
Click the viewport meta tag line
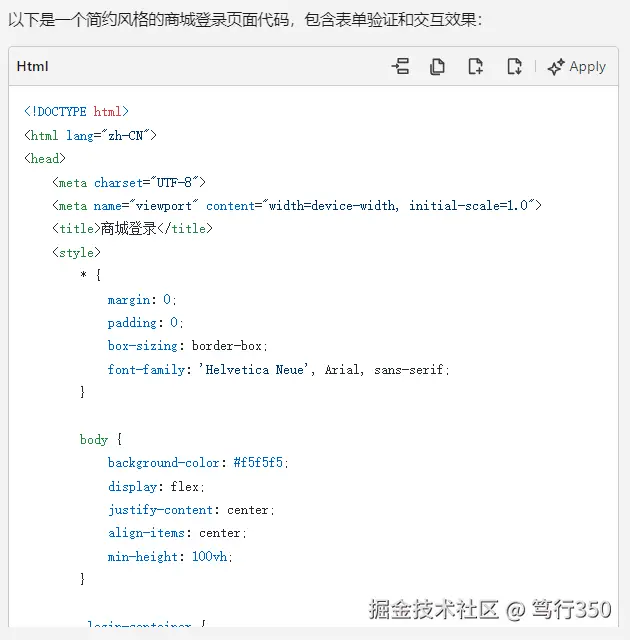point(297,205)
